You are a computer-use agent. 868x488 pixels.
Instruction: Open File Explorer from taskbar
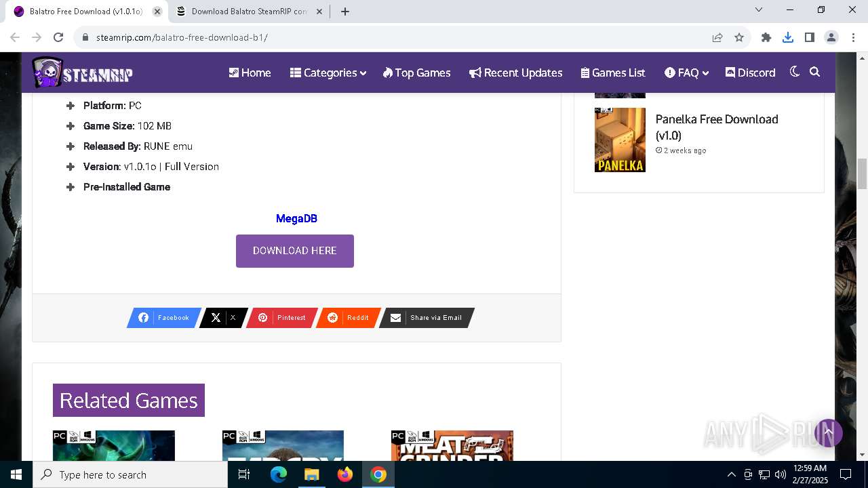(312, 474)
